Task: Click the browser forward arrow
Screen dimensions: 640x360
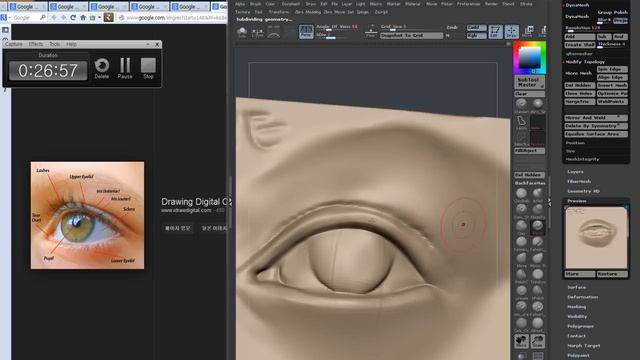Action: coord(63,18)
